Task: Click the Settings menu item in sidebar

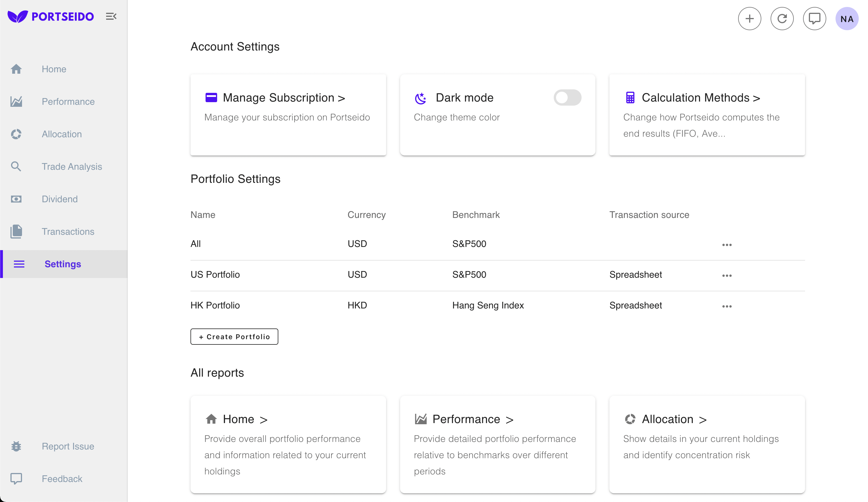Action: [63, 263]
